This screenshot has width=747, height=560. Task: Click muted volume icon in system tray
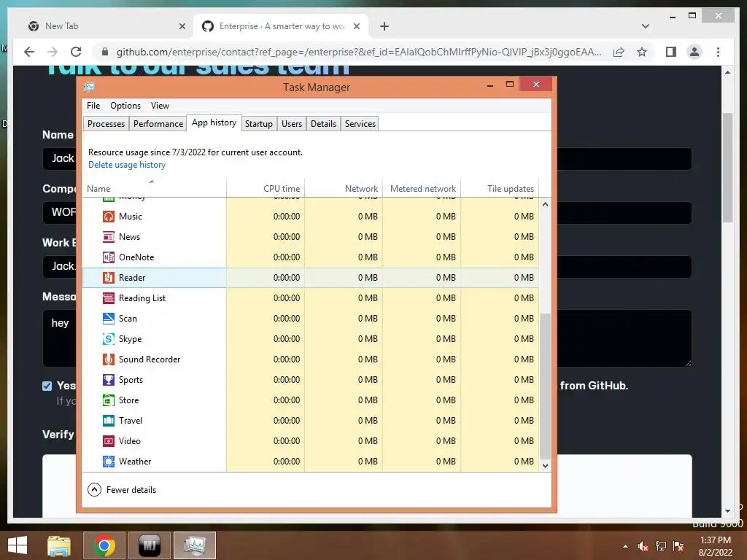pos(643,546)
